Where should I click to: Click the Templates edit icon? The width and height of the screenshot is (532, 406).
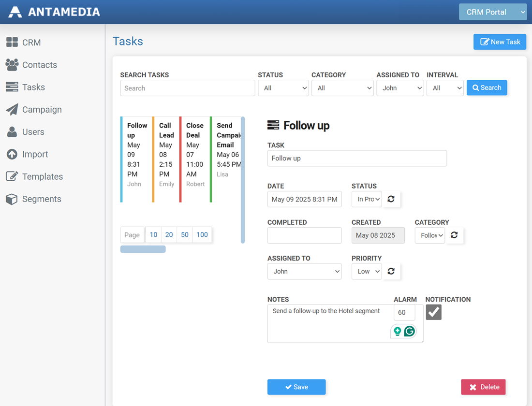pyautogui.click(x=12, y=176)
